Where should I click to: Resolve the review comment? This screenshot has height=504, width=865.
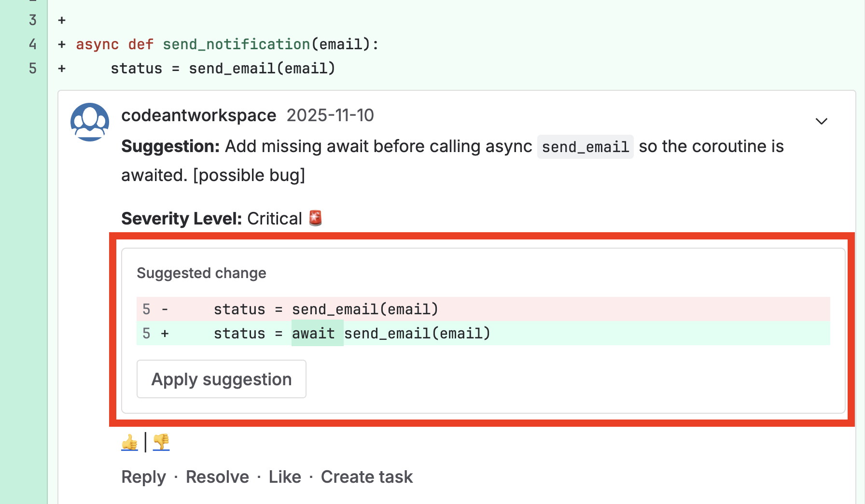[217, 476]
